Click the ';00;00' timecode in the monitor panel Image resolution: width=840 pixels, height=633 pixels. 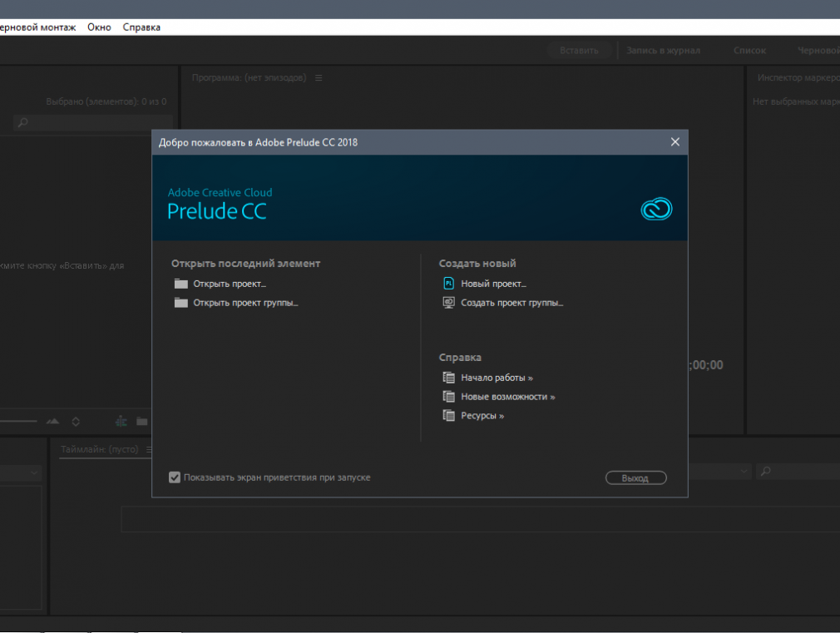[707, 365]
